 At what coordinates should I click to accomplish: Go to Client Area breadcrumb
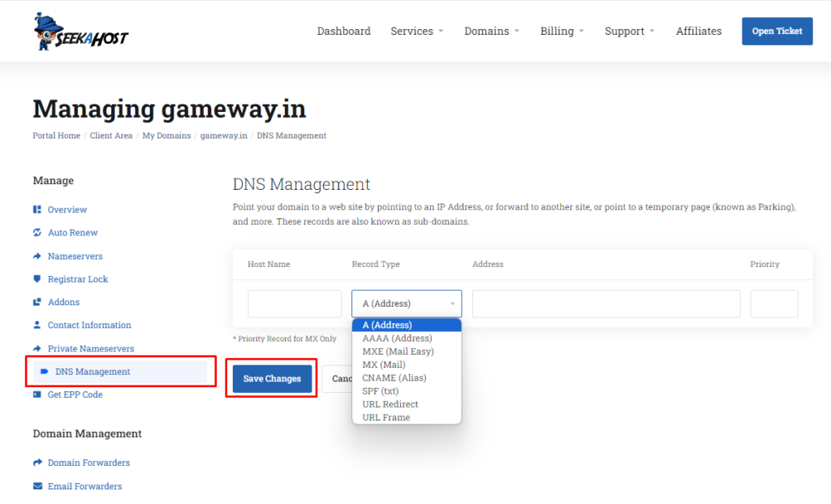(x=111, y=136)
